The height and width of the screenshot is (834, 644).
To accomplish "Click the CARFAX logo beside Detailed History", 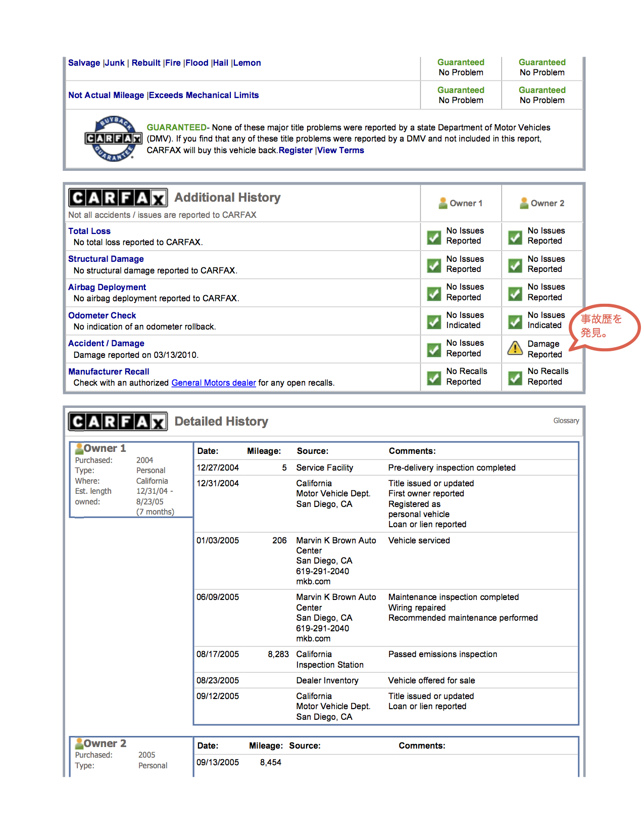I will coord(118,422).
